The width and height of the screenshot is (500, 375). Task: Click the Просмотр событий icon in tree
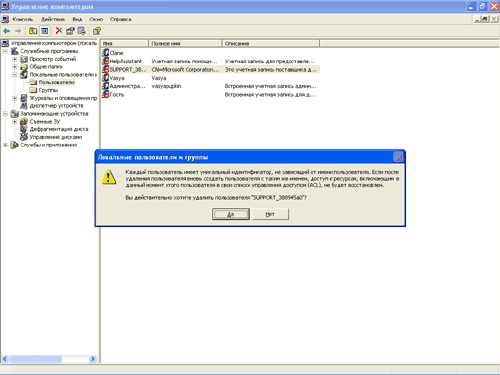coord(24,59)
